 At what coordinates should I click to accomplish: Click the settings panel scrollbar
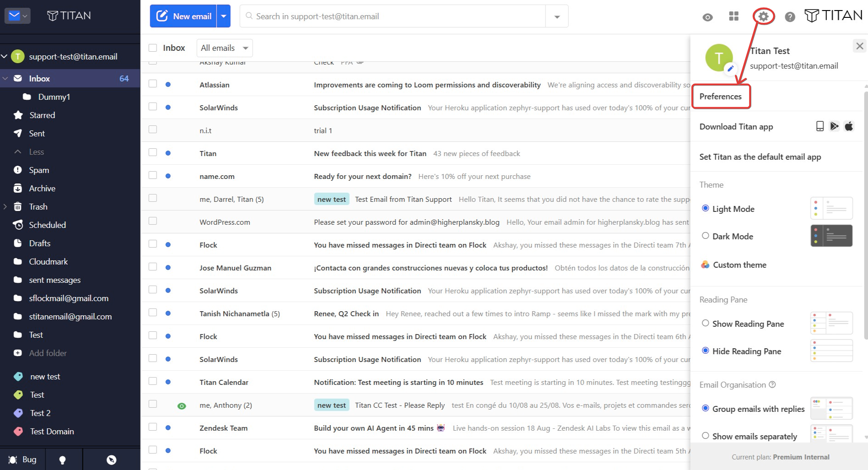[x=866, y=215]
